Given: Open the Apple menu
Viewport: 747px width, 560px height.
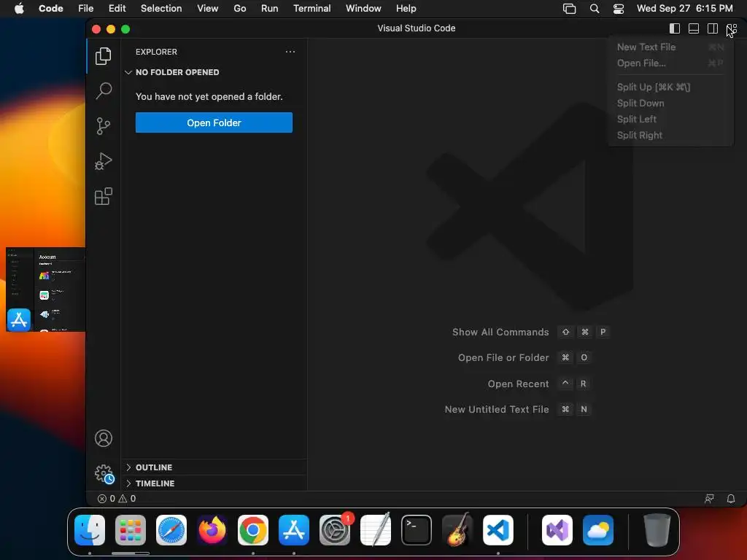Looking at the screenshot, I should tap(19, 9).
